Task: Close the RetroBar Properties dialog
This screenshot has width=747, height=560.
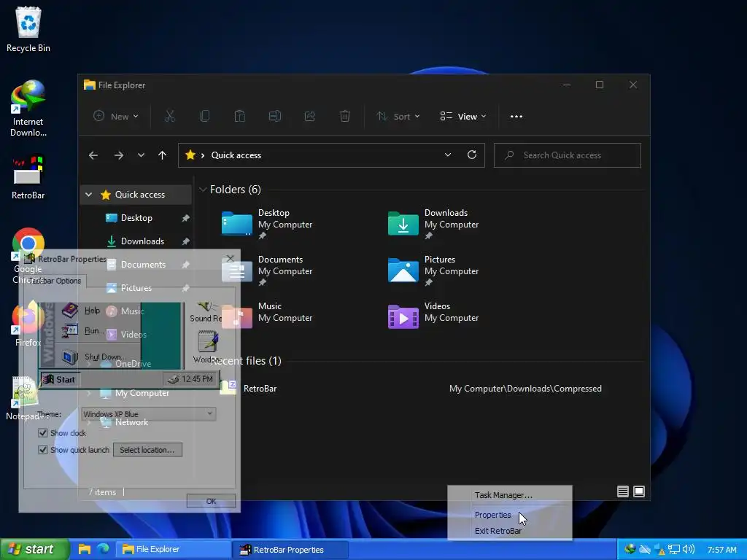Action: click(x=231, y=258)
